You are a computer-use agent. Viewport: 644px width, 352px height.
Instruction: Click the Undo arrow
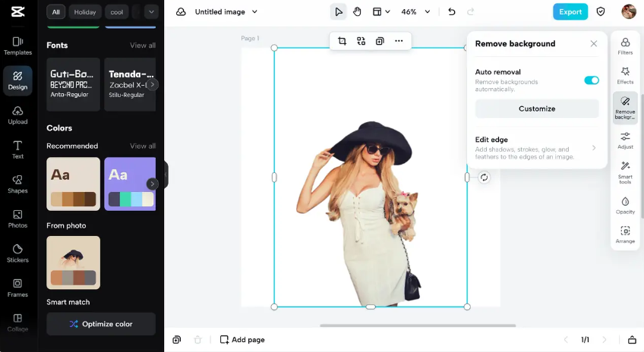coord(452,11)
